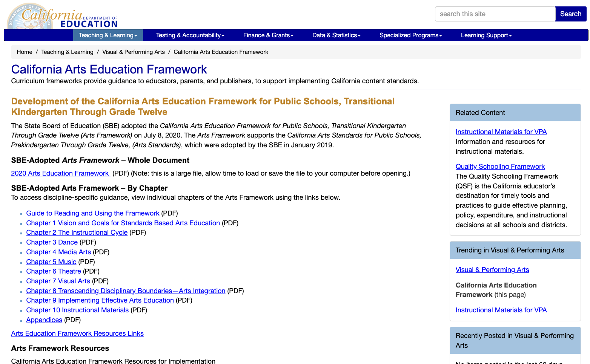Open Instructional Materials for VPA under Trending

coord(501,310)
